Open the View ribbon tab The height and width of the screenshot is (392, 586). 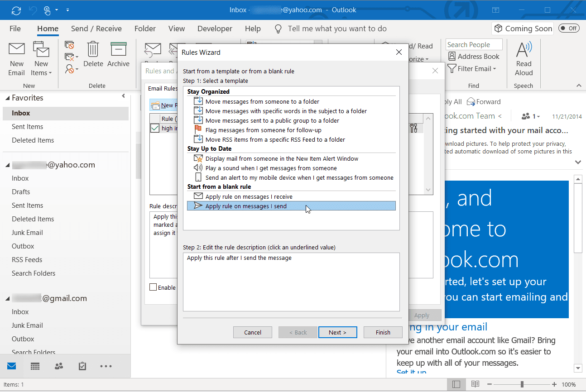pyautogui.click(x=177, y=29)
